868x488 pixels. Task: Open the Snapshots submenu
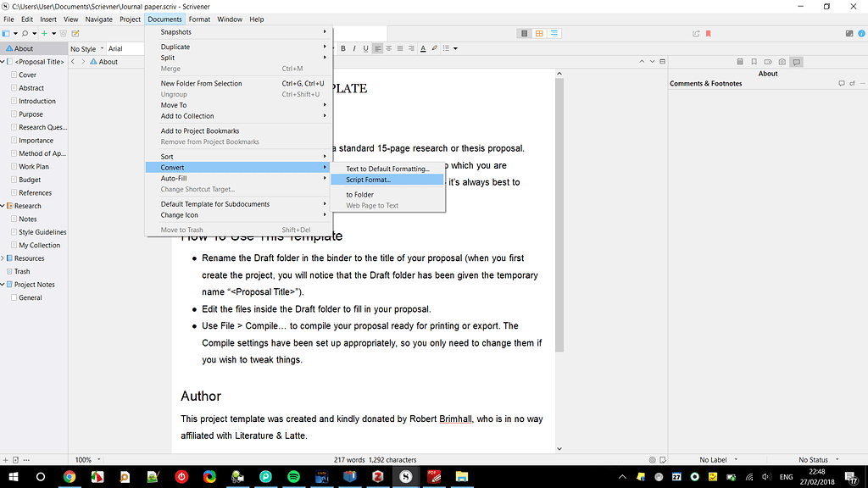pos(238,32)
